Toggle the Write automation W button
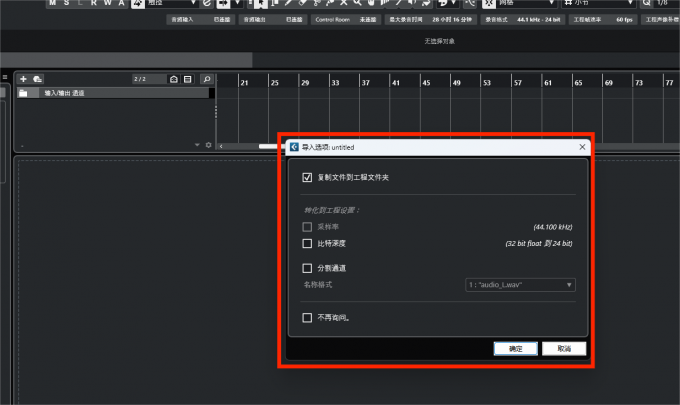The image size is (680, 405). coord(108,3)
